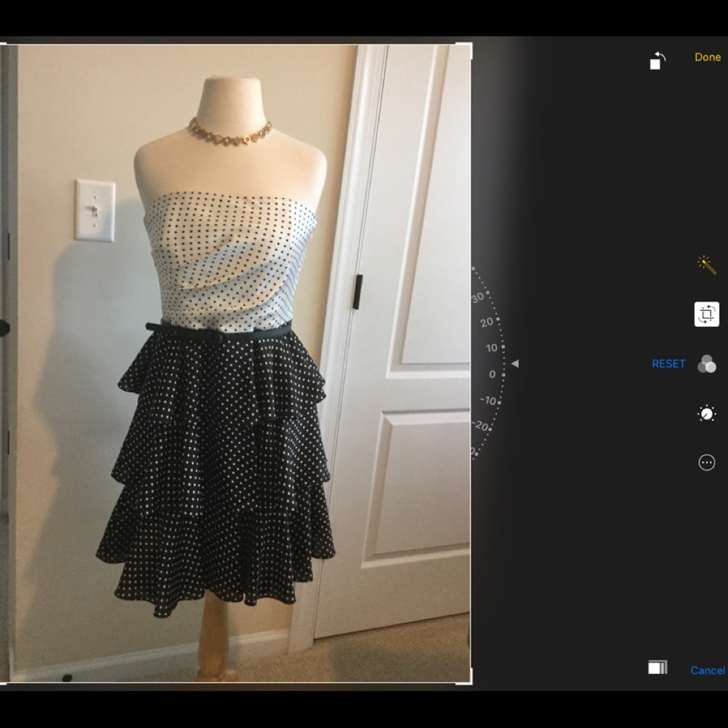The image size is (728, 728).
Task: Select the crop and straighten tool
Action: [706, 314]
